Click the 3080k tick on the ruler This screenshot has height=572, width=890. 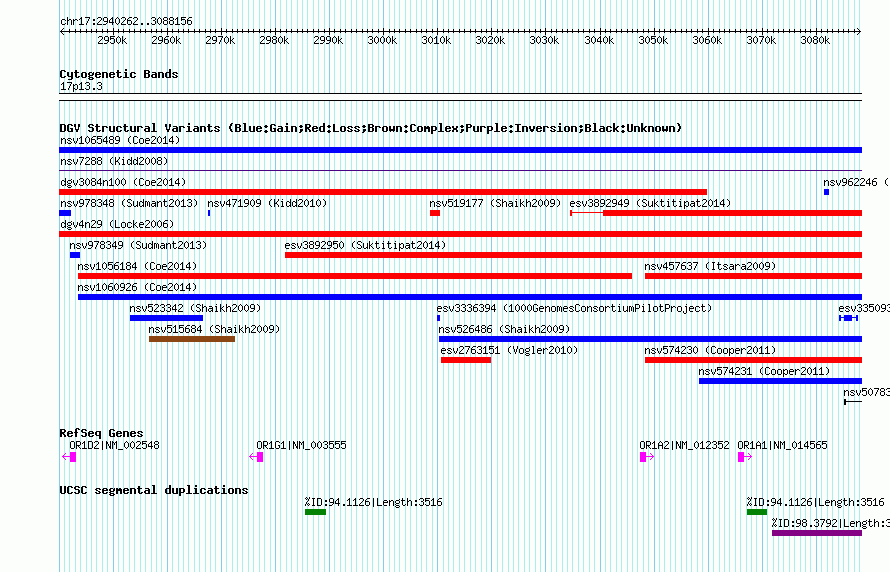click(815, 40)
